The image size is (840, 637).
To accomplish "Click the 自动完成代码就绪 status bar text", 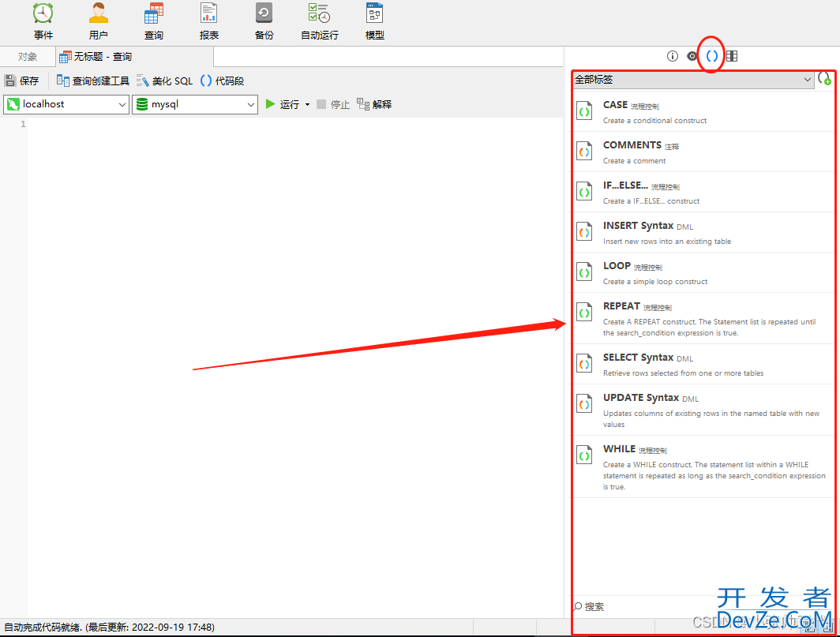I will [x=109, y=628].
